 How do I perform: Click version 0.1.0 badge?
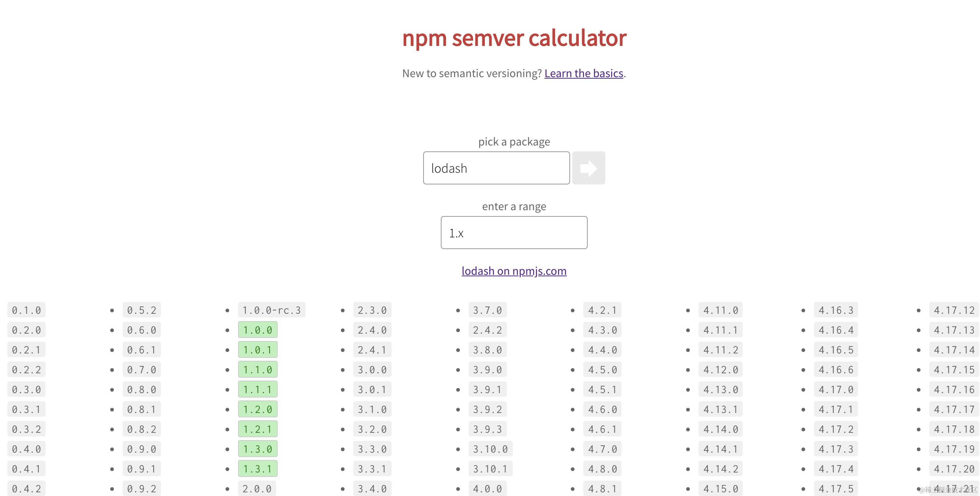click(x=26, y=310)
